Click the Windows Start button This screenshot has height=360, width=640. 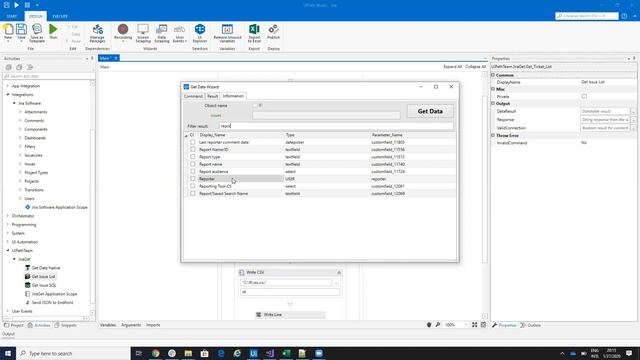click(8, 353)
